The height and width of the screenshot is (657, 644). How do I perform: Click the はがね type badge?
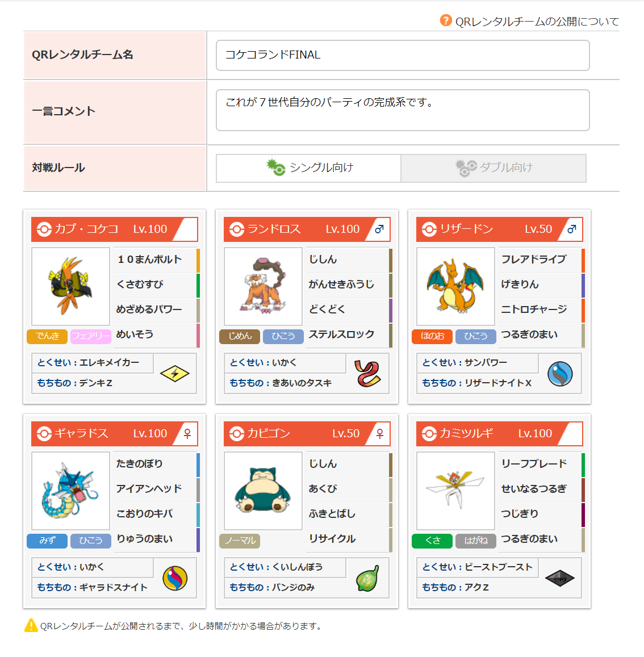(475, 541)
